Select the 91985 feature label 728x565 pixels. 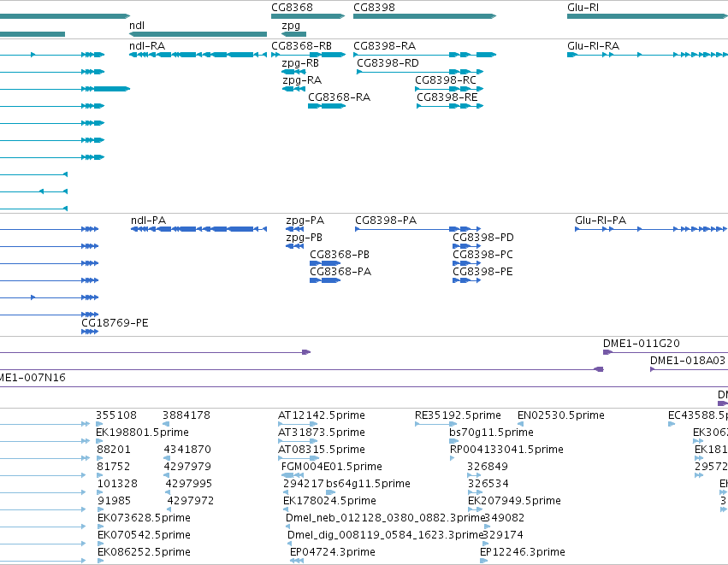point(115,501)
